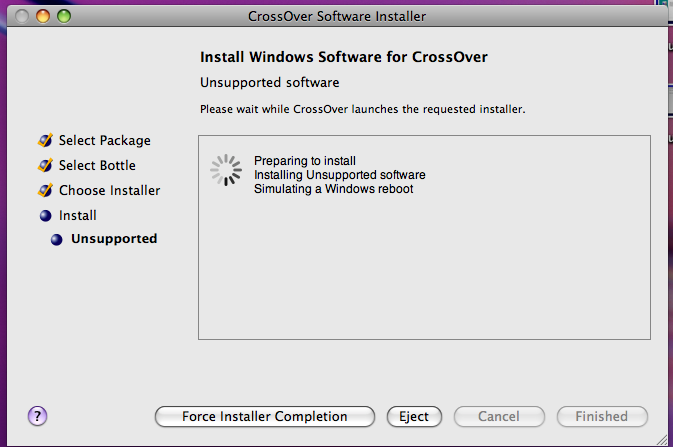Click the Finished button
The image size is (673, 447).
point(602,417)
